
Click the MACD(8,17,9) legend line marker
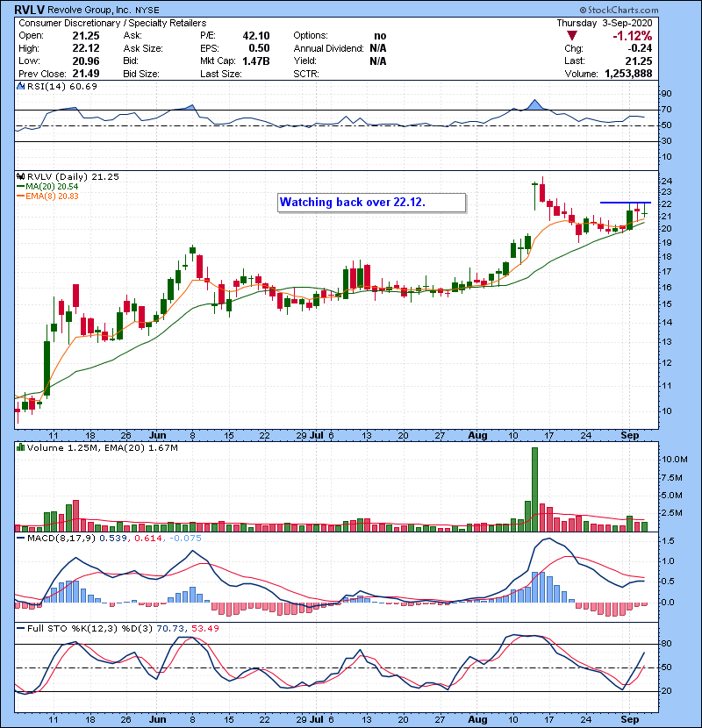pyautogui.click(x=20, y=539)
